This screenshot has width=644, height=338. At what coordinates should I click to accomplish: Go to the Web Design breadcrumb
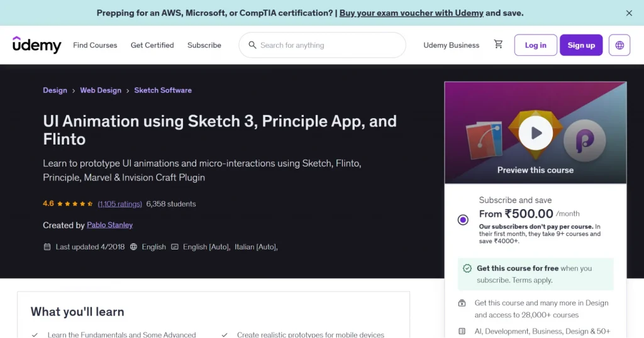click(101, 90)
